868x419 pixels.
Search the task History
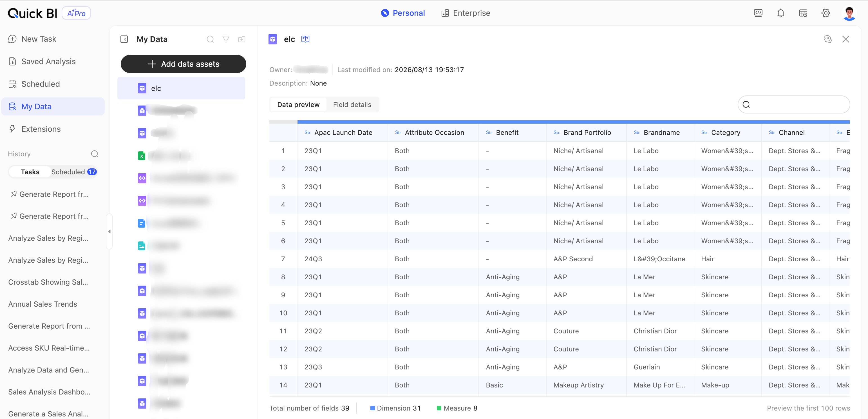tap(95, 154)
